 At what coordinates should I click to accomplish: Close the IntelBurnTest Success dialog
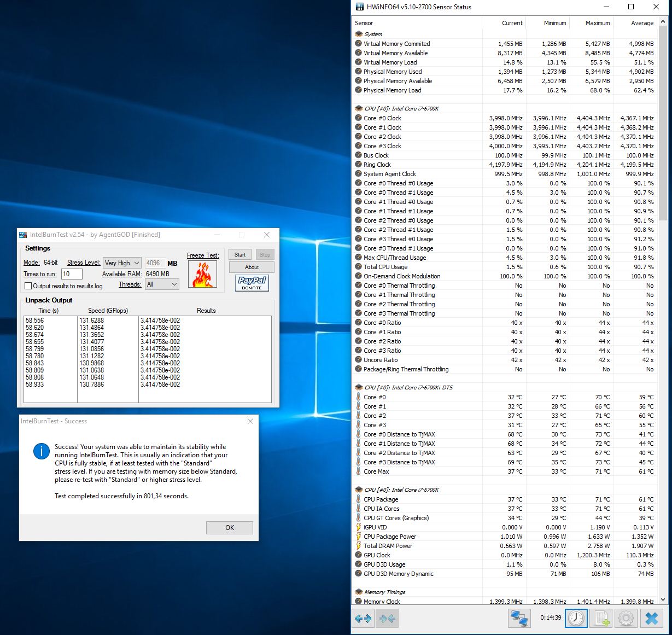pyautogui.click(x=250, y=421)
